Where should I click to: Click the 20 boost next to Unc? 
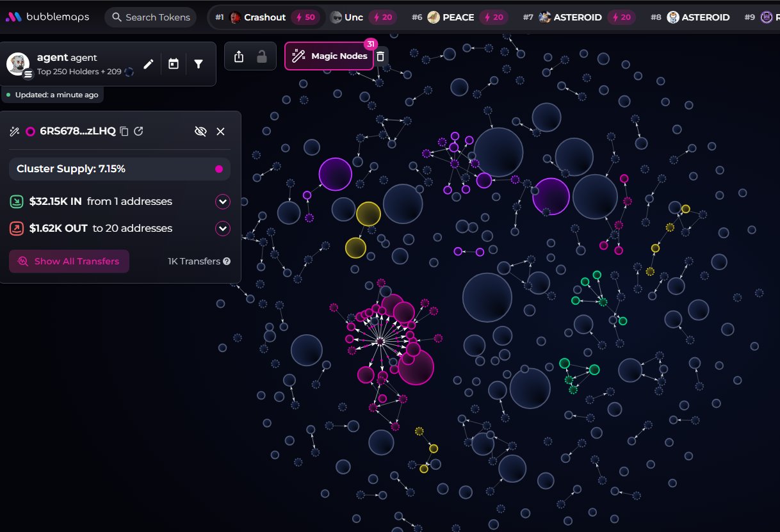point(382,17)
